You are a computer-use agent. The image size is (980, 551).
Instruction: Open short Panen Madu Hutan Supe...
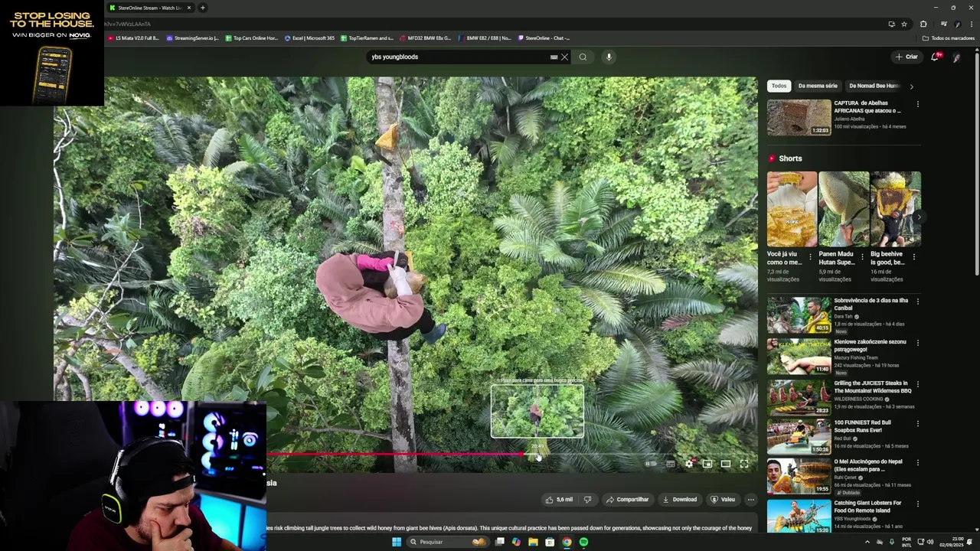click(x=843, y=209)
